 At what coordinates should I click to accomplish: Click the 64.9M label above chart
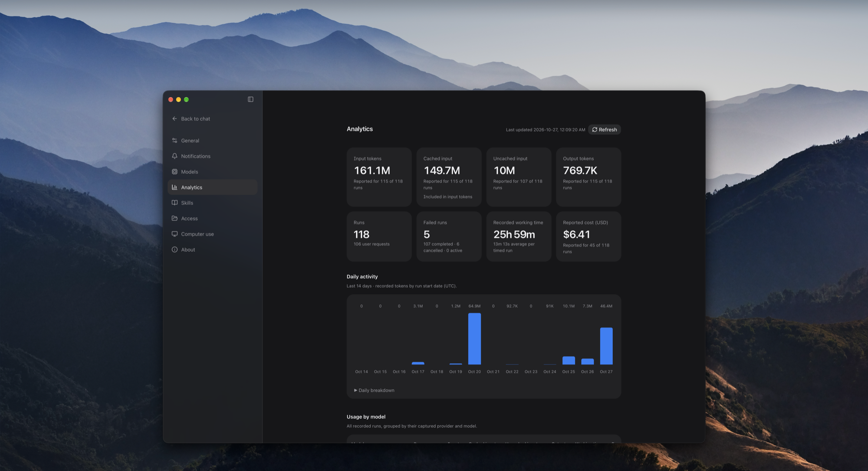pyautogui.click(x=474, y=306)
